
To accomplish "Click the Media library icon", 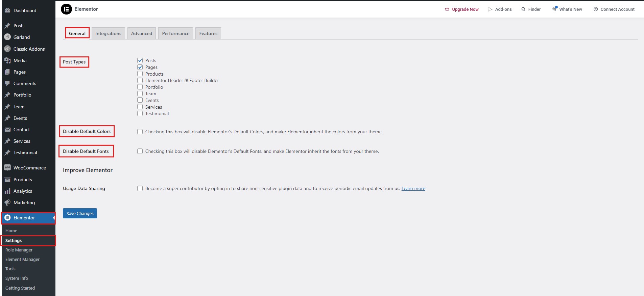I will click(x=7, y=60).
